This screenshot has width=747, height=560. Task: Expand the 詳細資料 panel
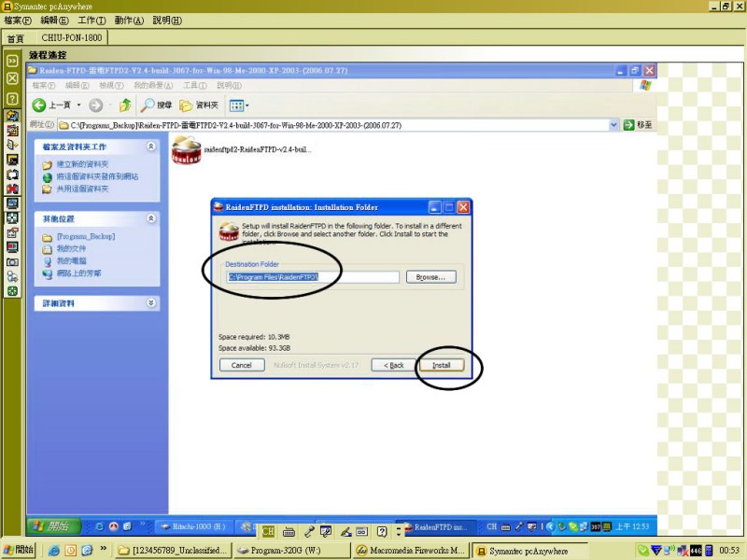click(x=151, y=302)
